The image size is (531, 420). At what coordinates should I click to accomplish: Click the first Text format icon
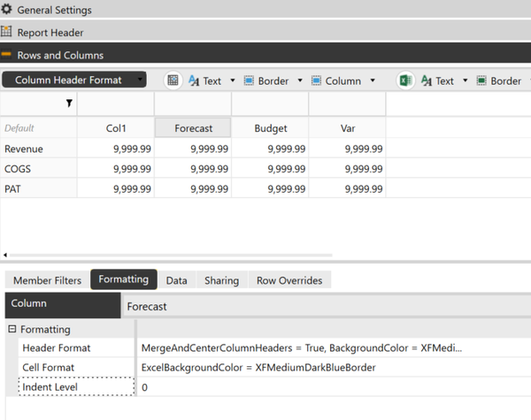click(x=192, y=80)
